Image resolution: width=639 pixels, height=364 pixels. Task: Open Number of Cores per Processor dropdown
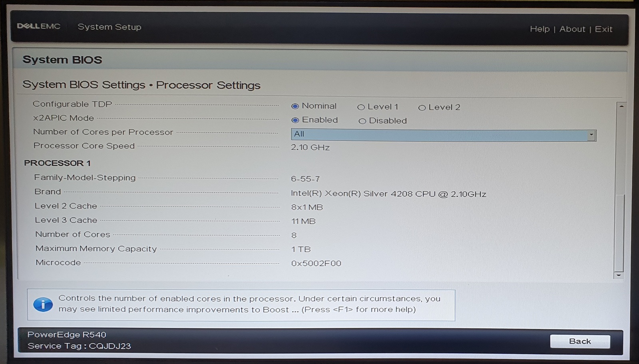[x=444, y=135]
